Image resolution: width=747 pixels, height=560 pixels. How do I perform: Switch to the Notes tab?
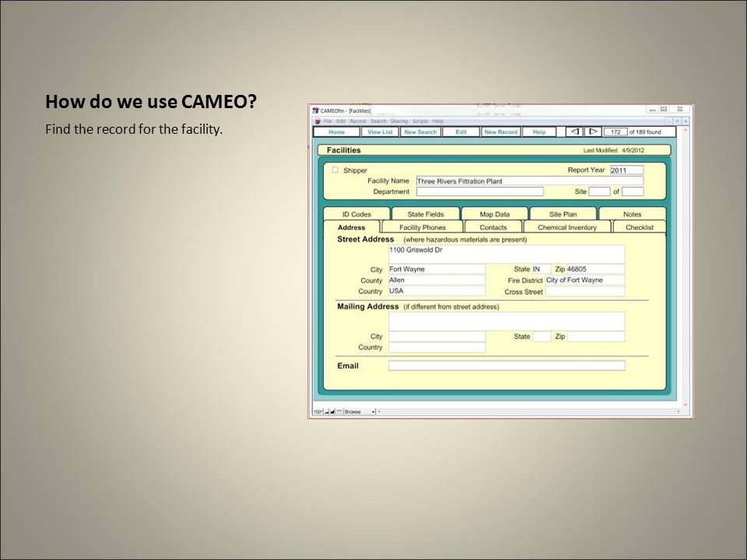point(632,214)
